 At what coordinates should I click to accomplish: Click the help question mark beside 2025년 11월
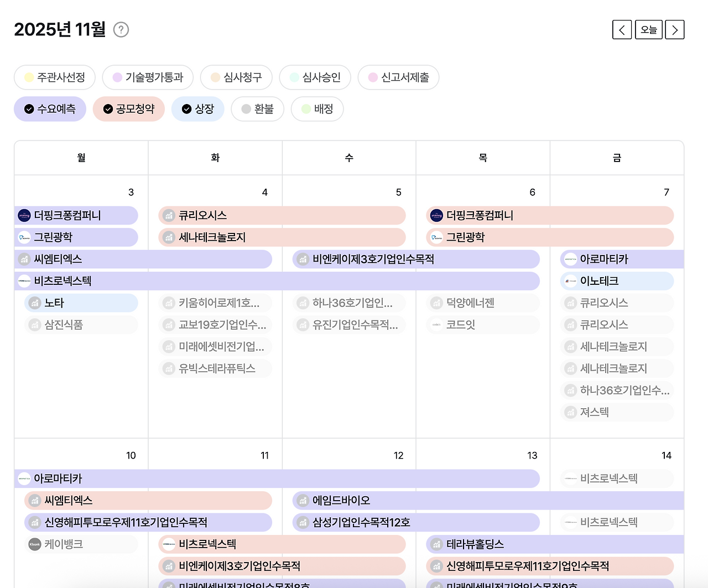pyautogui.click(x=121, y=29)
